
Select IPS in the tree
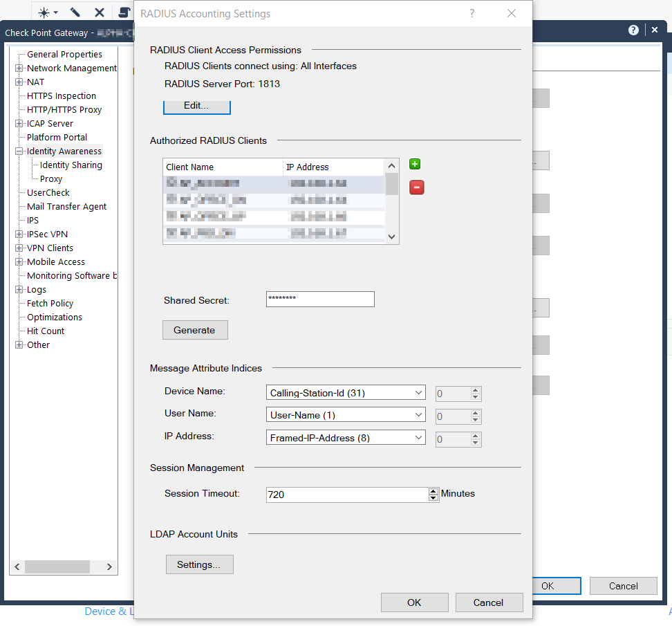click(32, 221)
